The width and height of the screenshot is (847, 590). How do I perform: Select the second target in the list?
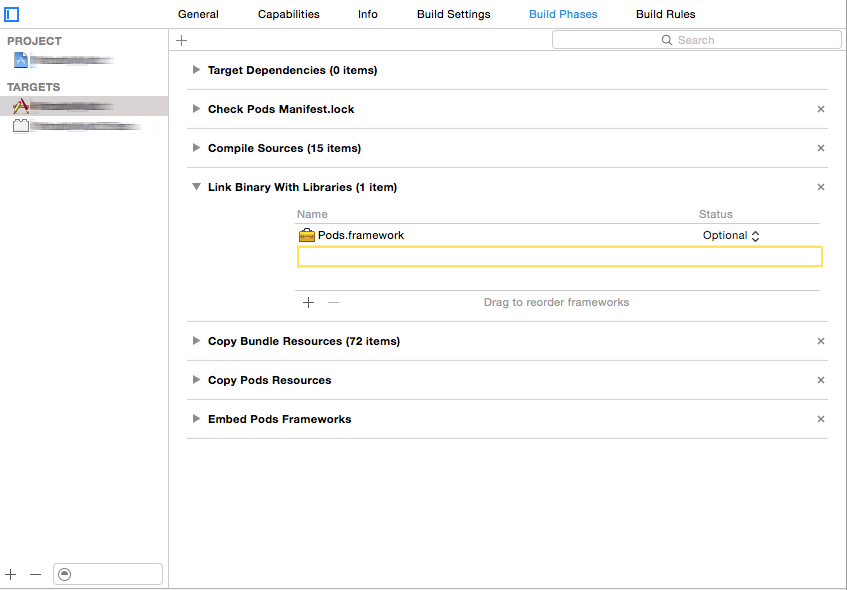tap(75, 126)
